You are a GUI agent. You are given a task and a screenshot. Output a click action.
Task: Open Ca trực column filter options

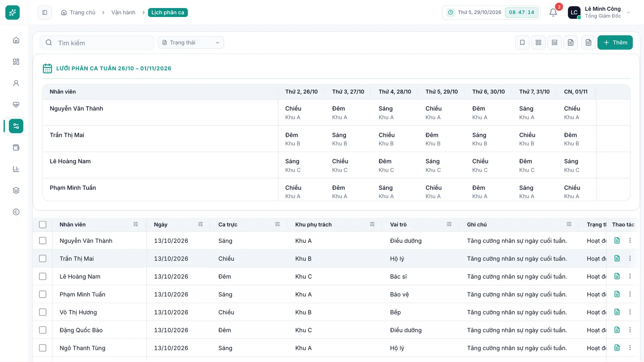[277, 224]
